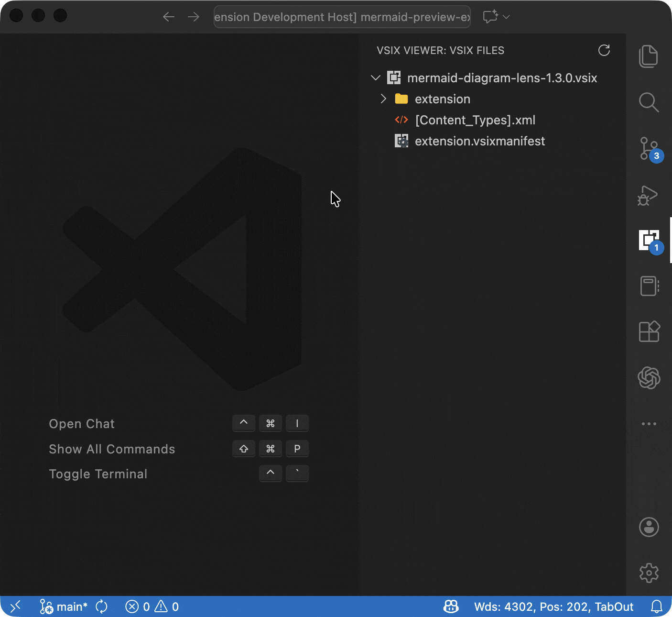Open the Manage settings gear
The height and width of the screenshot is (617, 672).
pyautogui.click(x=649, y=573)
